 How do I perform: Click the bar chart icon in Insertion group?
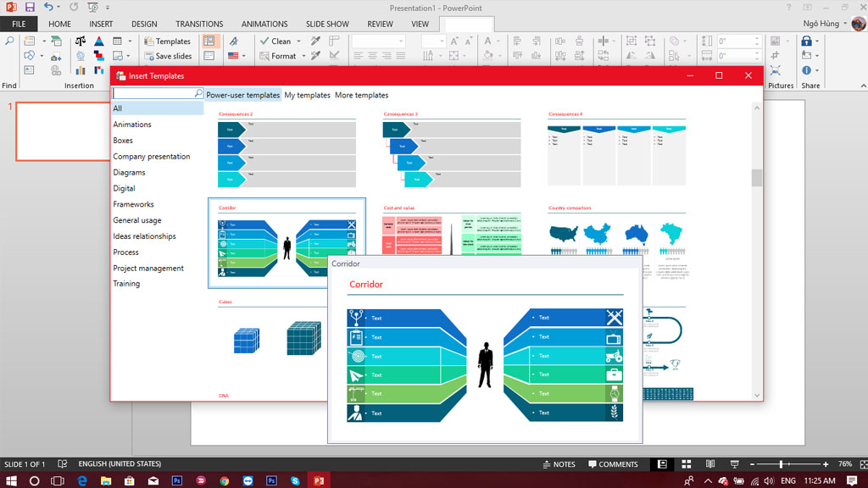pyautogui.click(x=81, y=70)
